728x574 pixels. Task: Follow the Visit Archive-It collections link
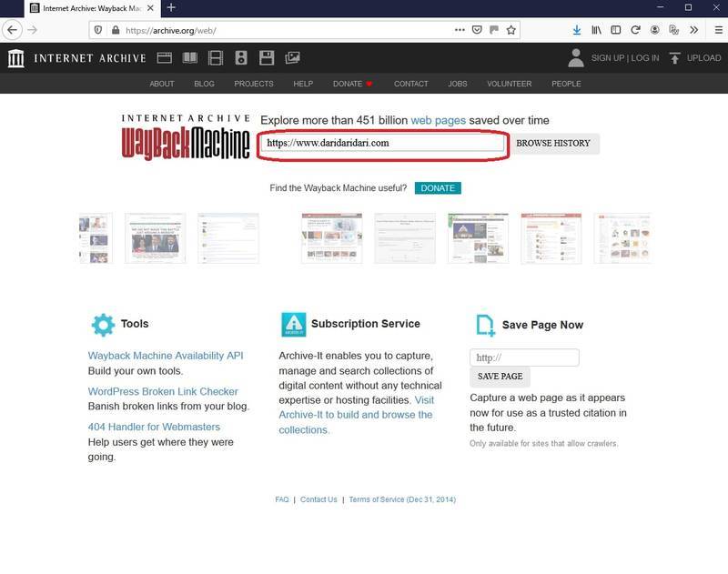point(356,415)
